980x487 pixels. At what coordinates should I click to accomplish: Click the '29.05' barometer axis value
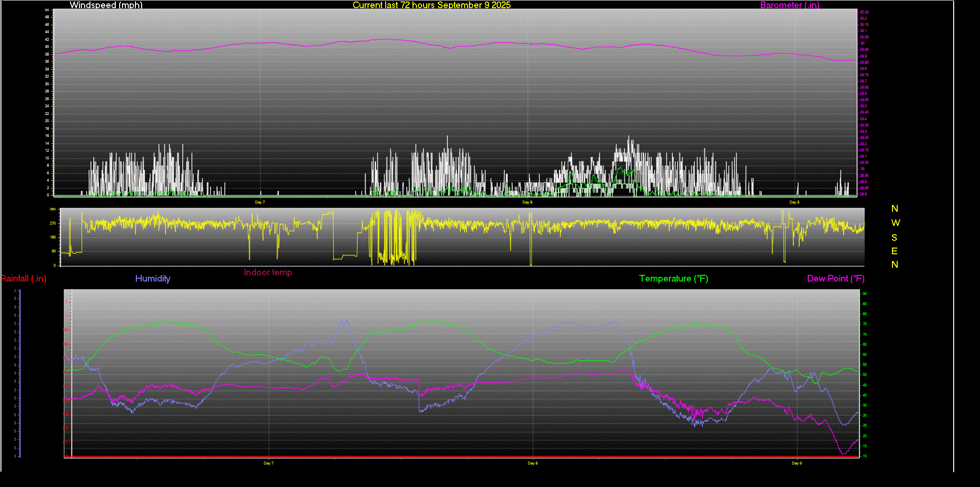864,162
